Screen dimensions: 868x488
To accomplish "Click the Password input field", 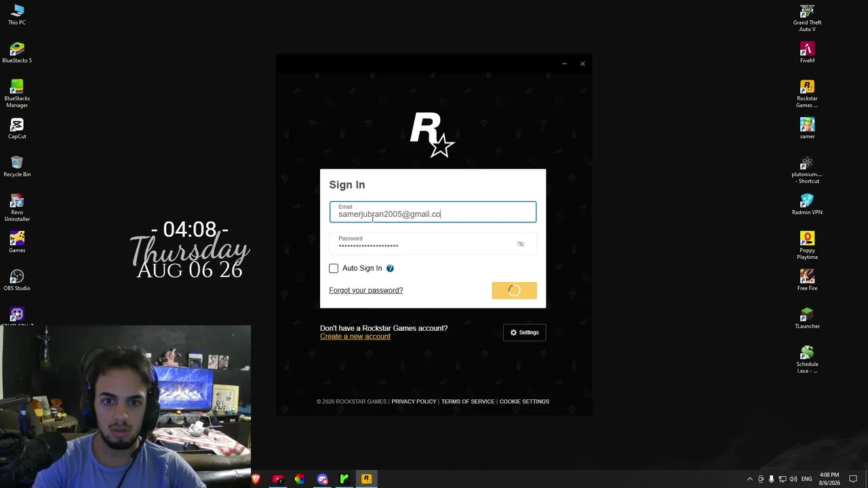I will (433, 243).
